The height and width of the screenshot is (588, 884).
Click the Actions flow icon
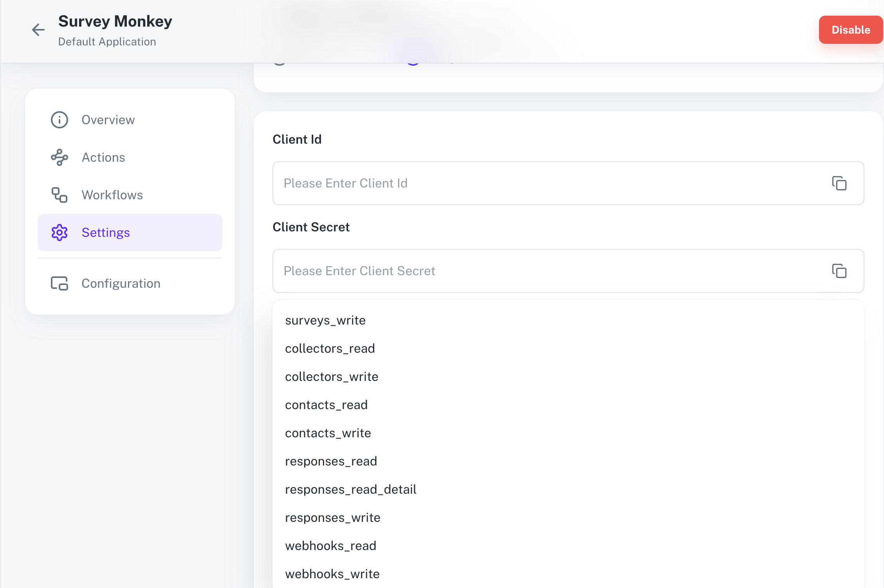click(60, 157)
